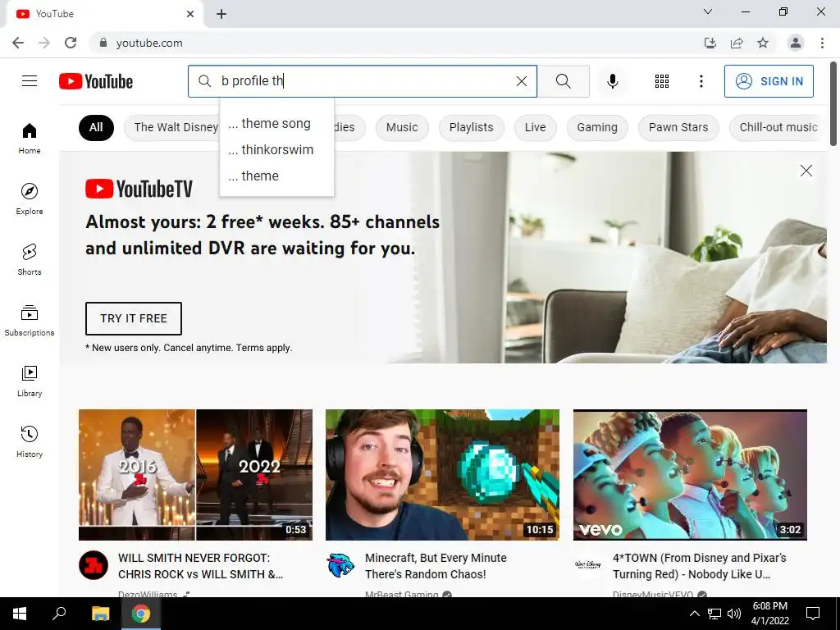Viewport: 840px width, 630px height.
Task: Start voice search with the microphone
Action: tap(612, 81)
